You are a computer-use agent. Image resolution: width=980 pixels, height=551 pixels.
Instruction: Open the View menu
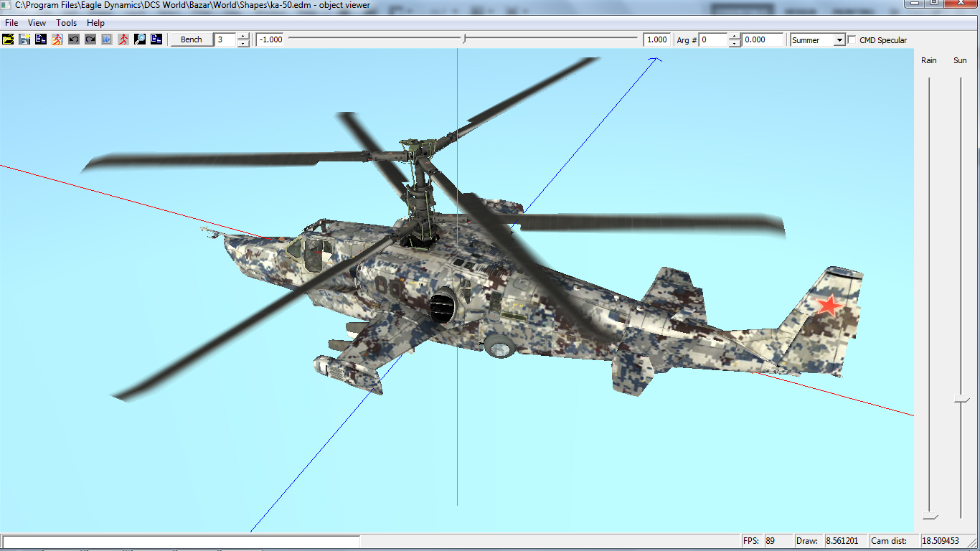pos(37,23)
